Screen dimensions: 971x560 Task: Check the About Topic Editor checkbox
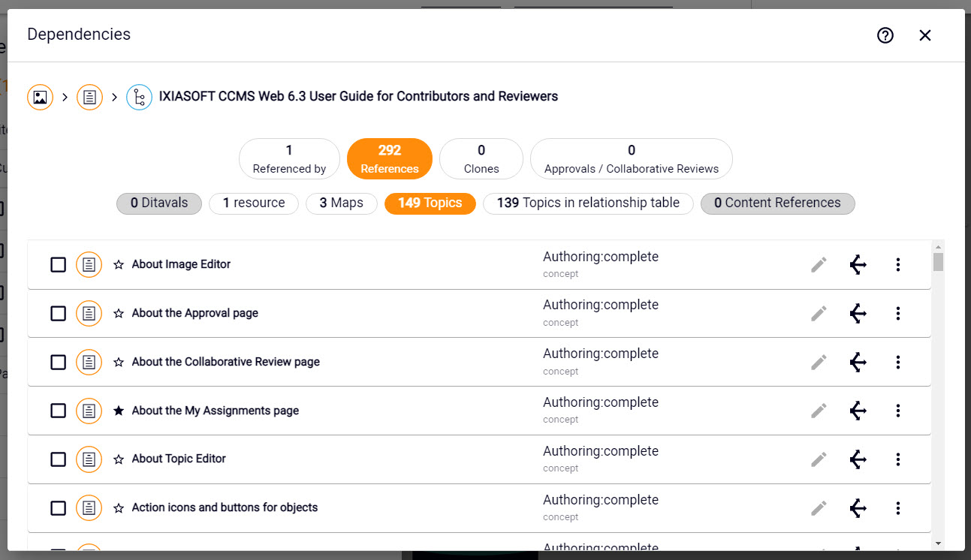tap(58, 459)
